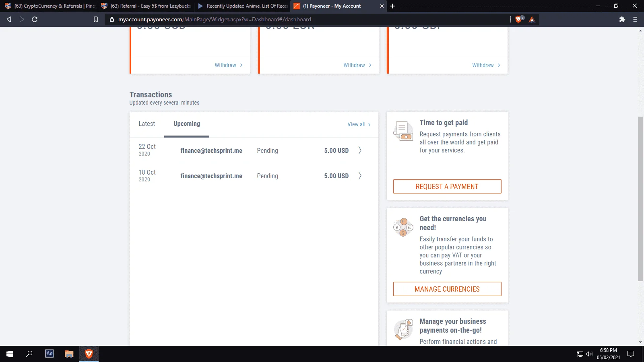Click the currency exchange coins icon
Screen dimensions: 644x362
point(403,227)
